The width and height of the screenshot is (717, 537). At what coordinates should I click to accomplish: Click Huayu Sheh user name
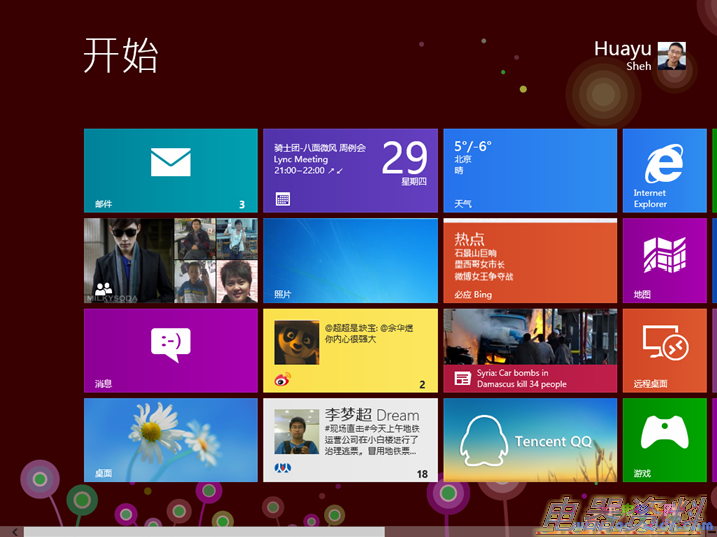[x=622, y=50]
